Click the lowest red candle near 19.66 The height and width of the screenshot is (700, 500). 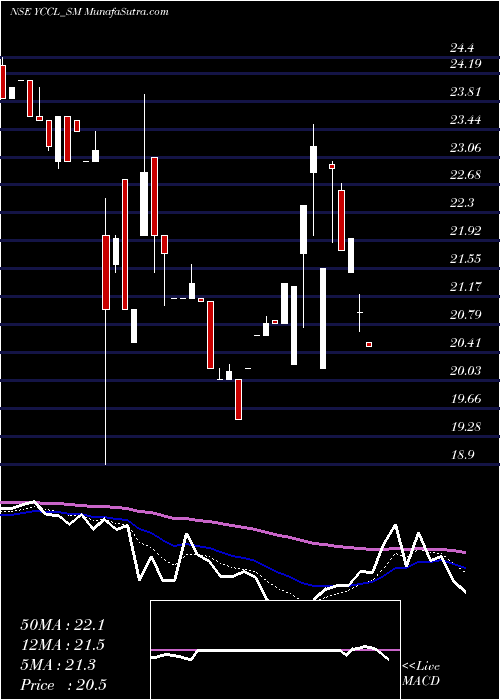point(239,400)
